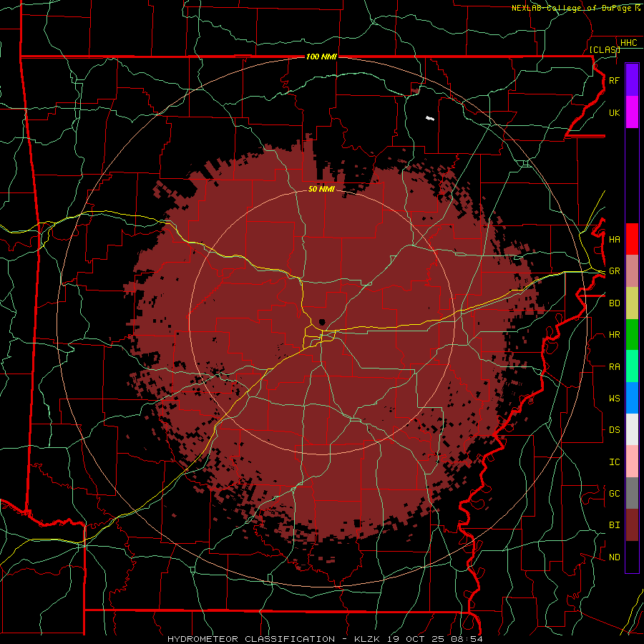Click the black radar site dot at the map center
Image resolution: width=644 pixels, height=644 pixels.
click(x=322, y=322)
